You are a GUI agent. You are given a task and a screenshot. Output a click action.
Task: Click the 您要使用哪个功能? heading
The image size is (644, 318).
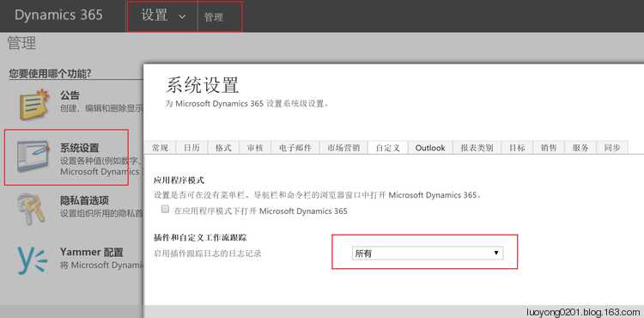(50, 74)
